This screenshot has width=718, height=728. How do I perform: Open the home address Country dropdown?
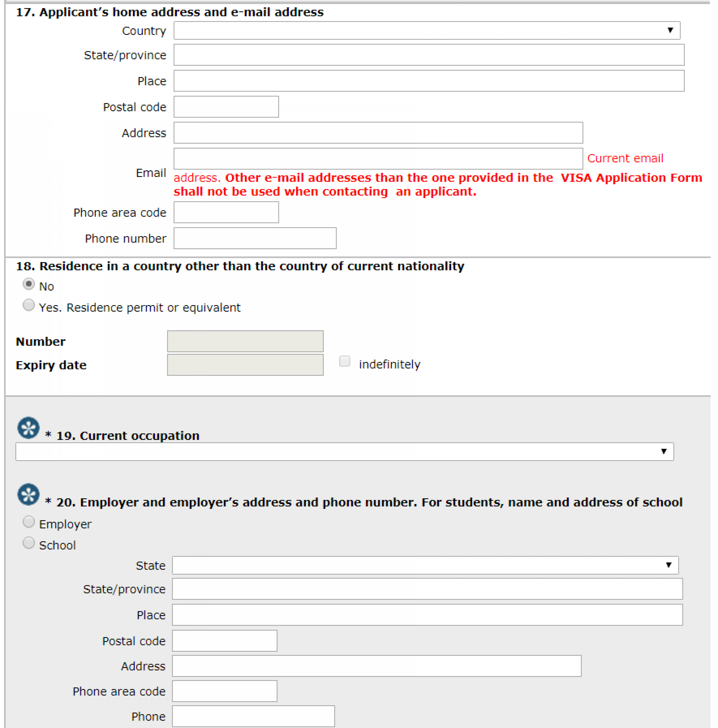tap(427, 31)
